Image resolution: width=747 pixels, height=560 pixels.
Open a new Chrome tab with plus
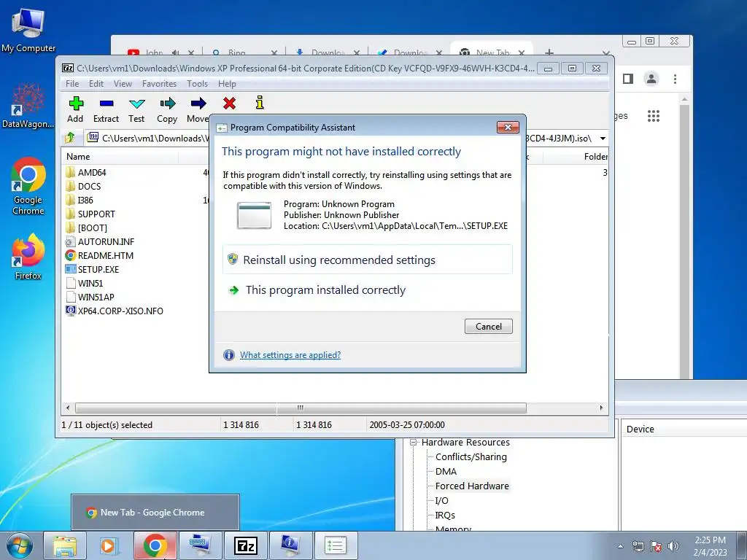(549, 52)
